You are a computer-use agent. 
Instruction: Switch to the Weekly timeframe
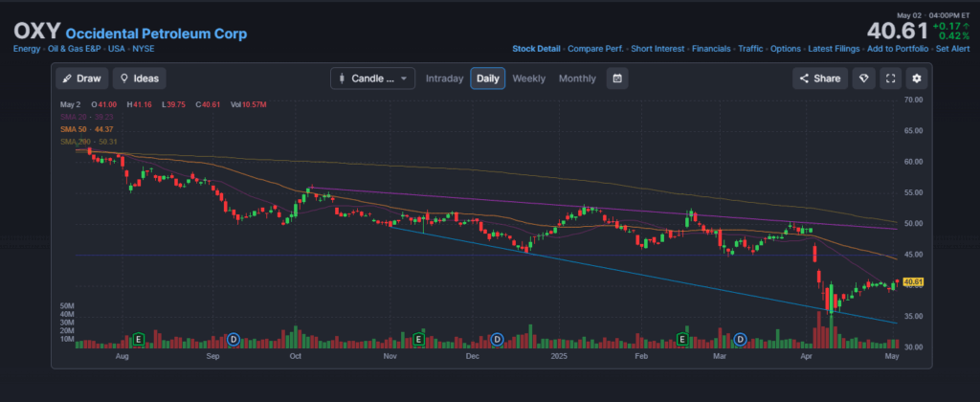click(528, 78)
